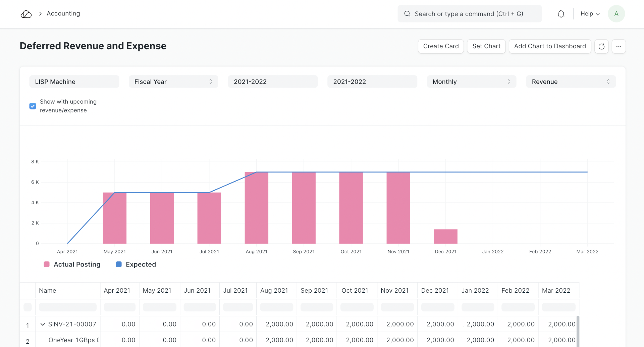Click Add Chart to Dashboard

tap(550, 46)
